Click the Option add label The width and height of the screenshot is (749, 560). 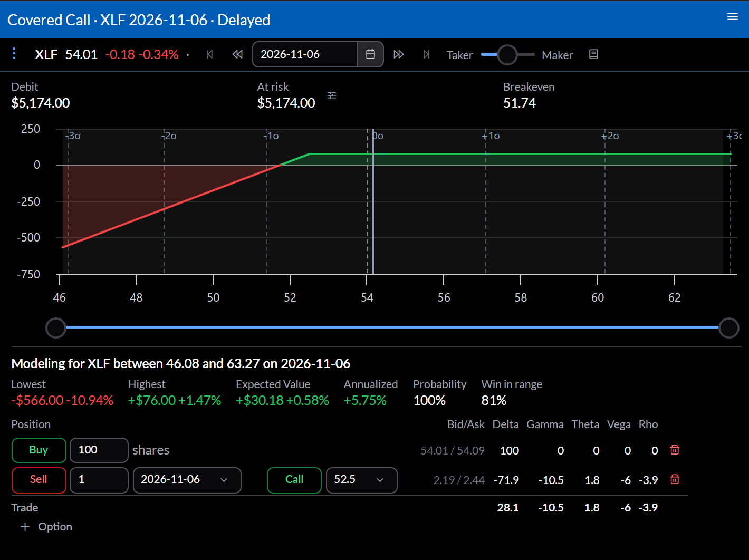tap(55, 527)
